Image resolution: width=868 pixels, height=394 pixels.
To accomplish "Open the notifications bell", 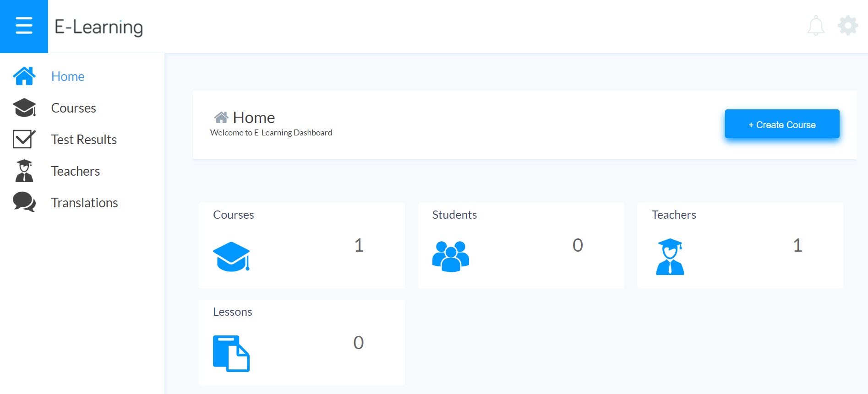I will pos(816,26).
